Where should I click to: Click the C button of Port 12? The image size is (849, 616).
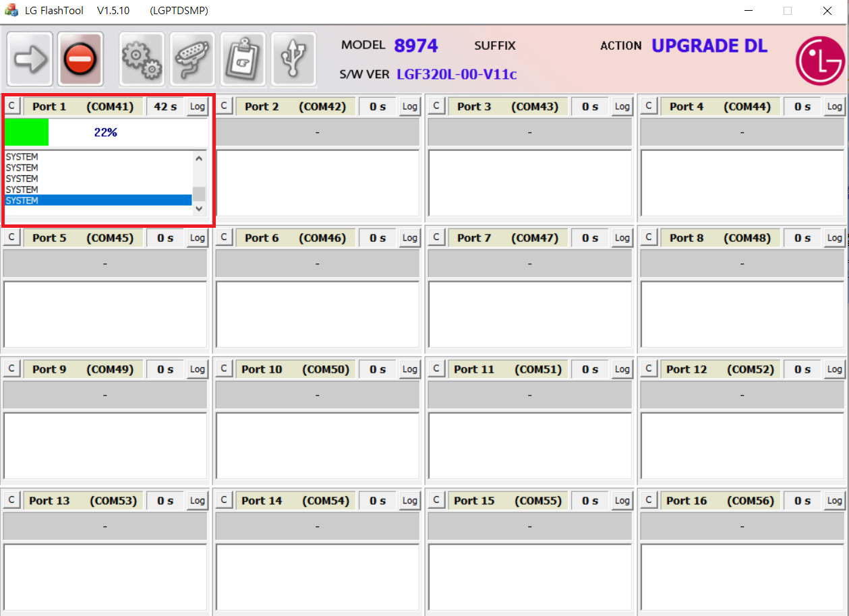pyautogui.click(x=649, y=369)
